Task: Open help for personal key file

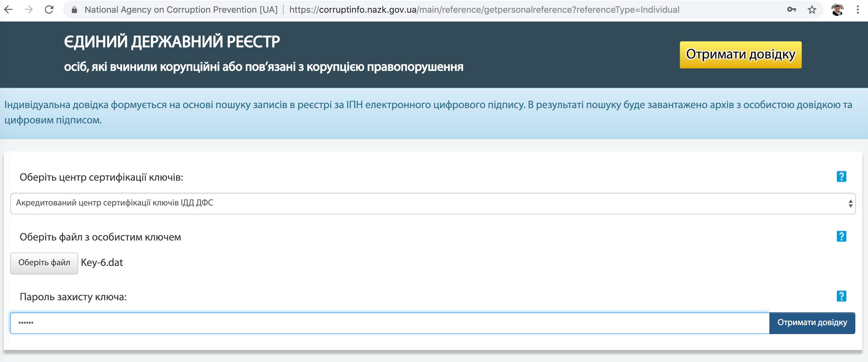Action: point(841,236)
